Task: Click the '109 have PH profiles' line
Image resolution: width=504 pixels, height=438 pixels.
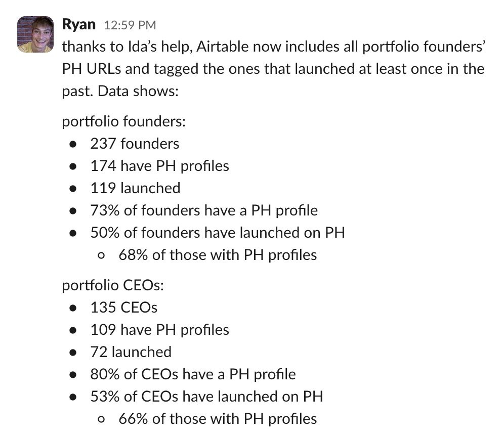Action: click(x=160, y=330)
